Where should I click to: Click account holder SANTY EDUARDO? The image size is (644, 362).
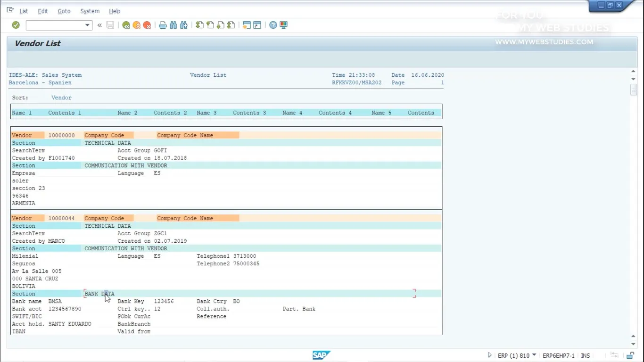point(70,324)
